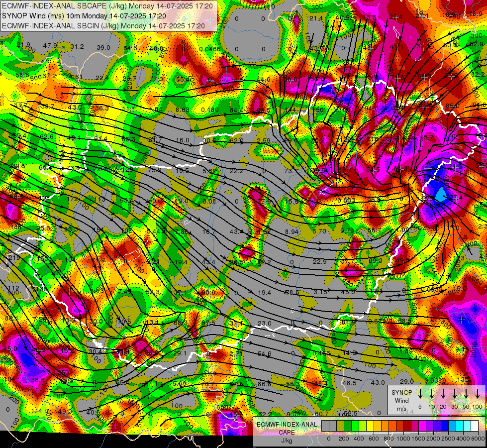Viewport: 487px width, 448px height.
Task: Click the wind arrow above 30 m/s
Action: click(x=455, y=394)
